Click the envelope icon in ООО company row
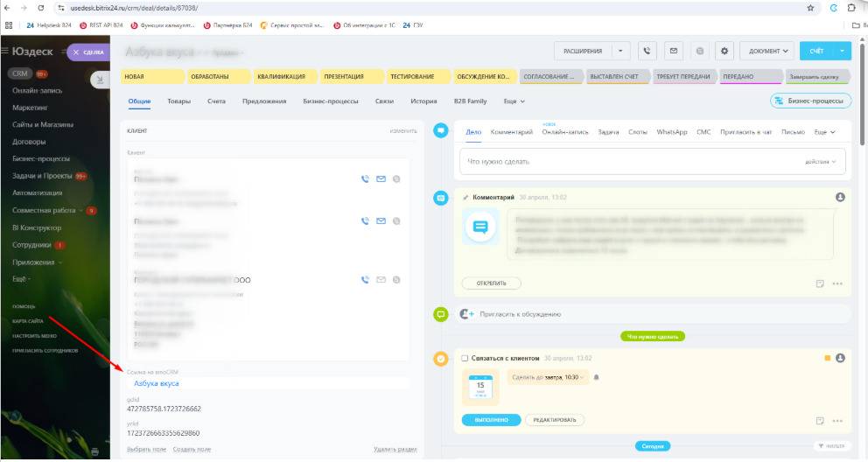Image resolution: width=868 pixels, height=462 pixels. point(381,280)
